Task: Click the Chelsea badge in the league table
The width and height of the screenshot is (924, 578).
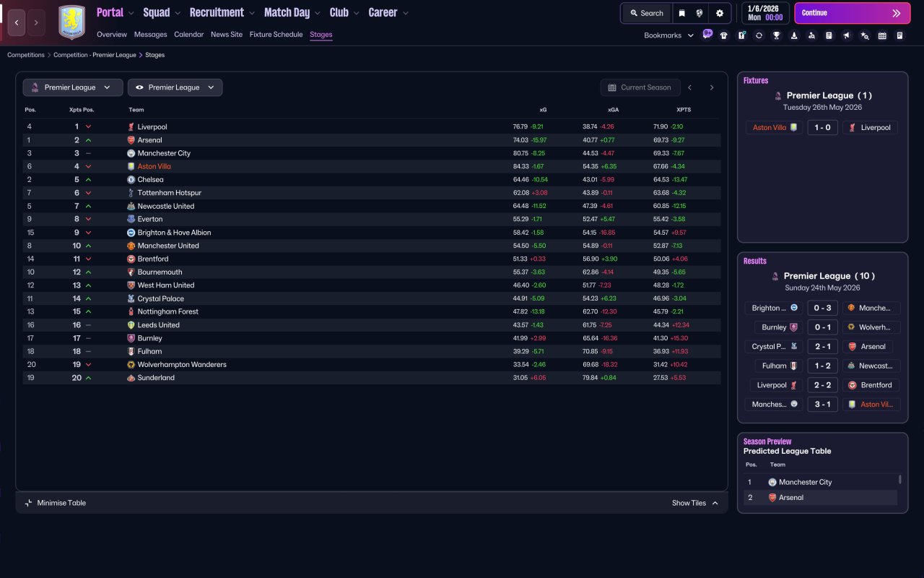Action: [x=131, y=180]
